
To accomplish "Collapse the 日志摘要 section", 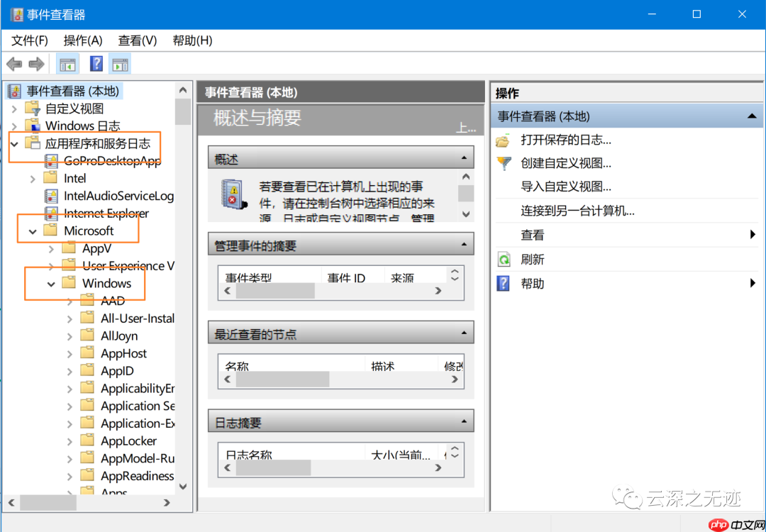I will point(464,421).
